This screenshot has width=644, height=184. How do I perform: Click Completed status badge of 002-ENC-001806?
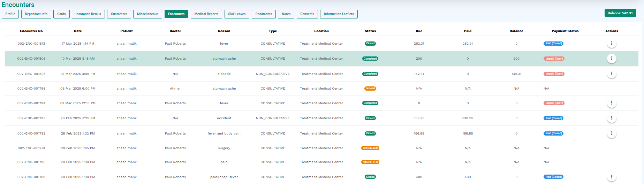(x=370, y=59)
